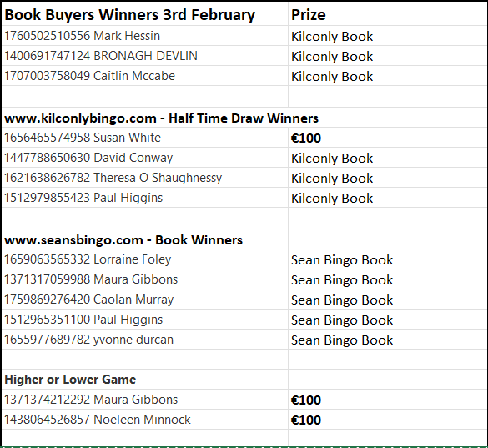
Task: Click the Caitlin Mccabe entry cell
Action: [145, 76]
